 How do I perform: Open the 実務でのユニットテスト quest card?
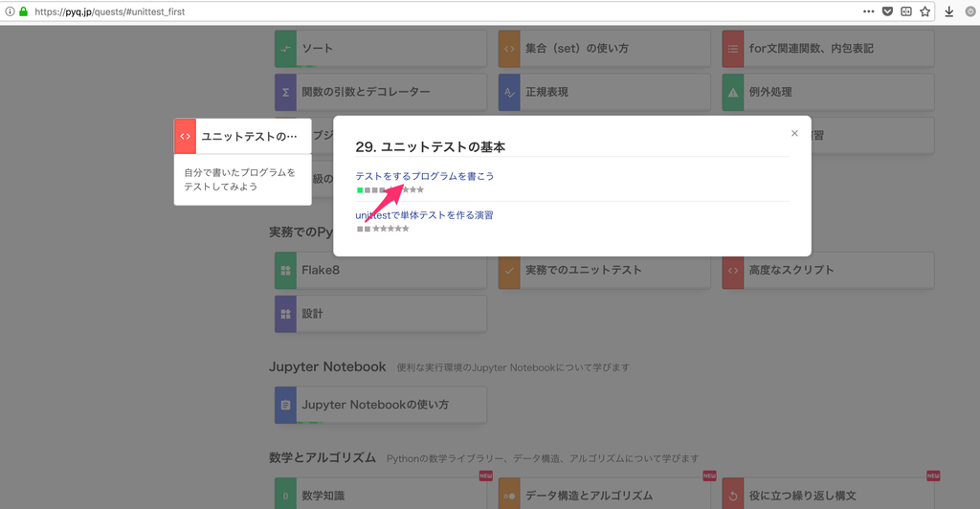[x=605, y=271]
